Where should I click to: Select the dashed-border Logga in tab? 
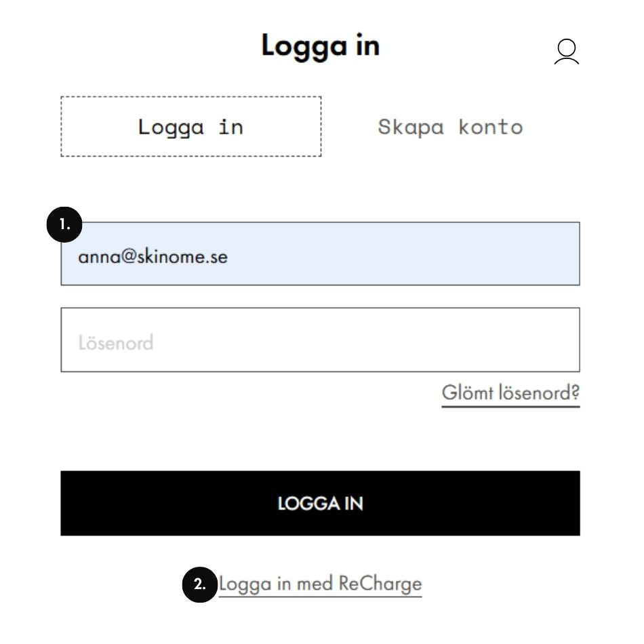190,127
